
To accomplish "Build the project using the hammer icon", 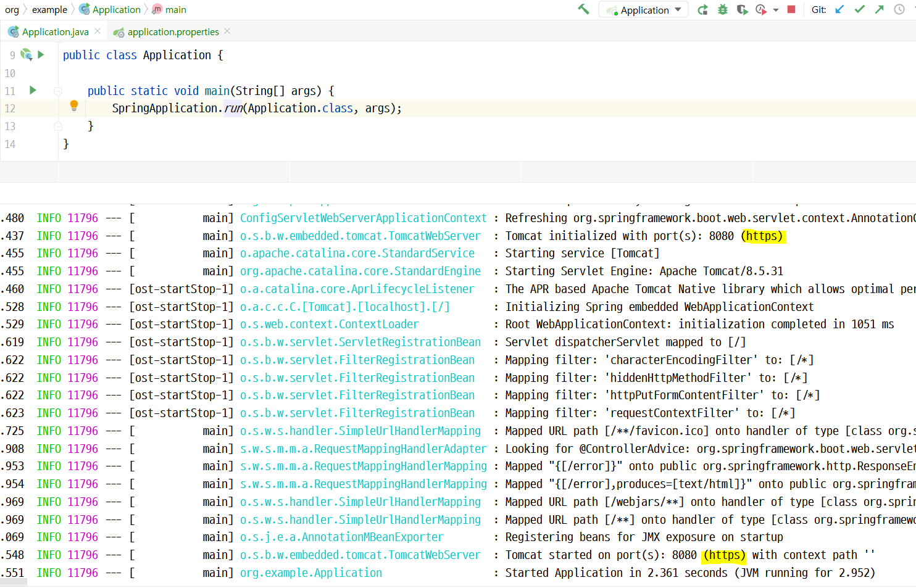I will coord(583,9).
